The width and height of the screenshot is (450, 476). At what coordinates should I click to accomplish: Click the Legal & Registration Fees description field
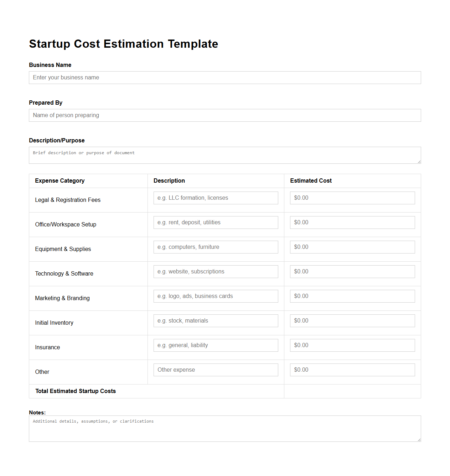[216, 198]
